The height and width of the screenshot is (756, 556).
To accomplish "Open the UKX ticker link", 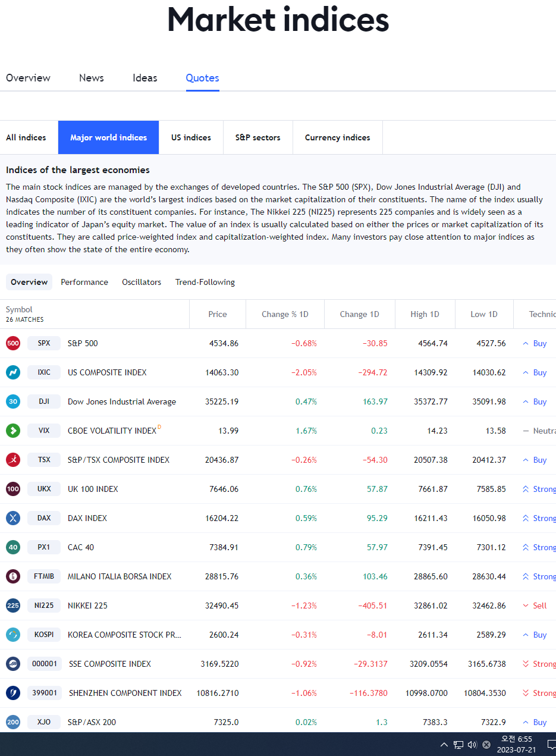I will coord(44,489).
